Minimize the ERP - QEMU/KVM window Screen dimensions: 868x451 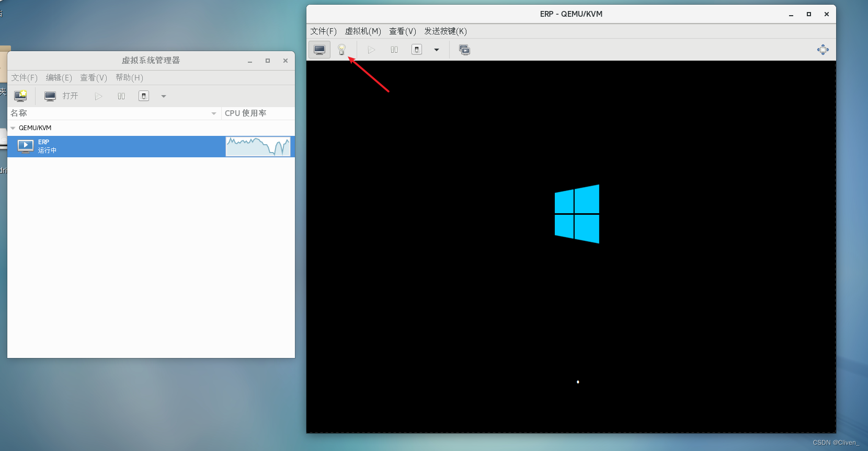coord(791,15)
